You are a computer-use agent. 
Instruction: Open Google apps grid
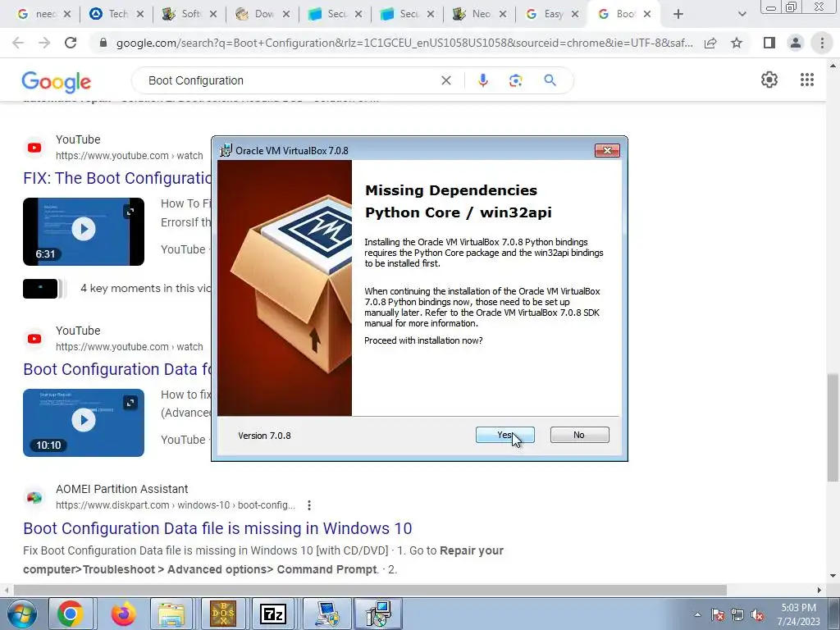[807, 80]
